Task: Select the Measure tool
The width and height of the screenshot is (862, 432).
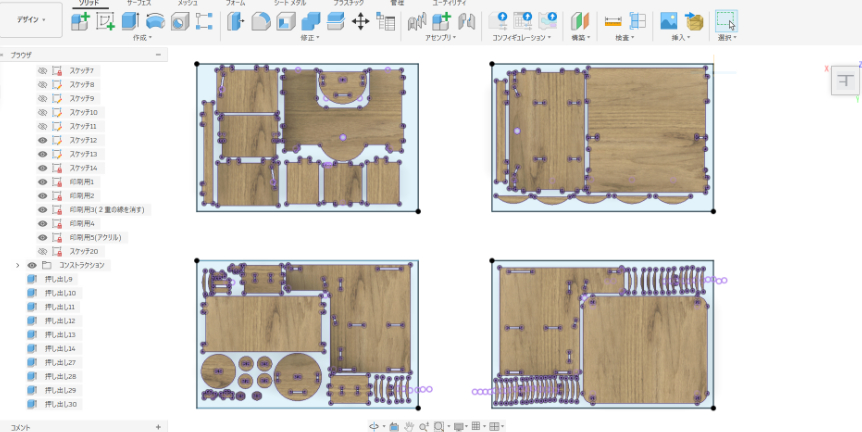Action: [612, 21]
